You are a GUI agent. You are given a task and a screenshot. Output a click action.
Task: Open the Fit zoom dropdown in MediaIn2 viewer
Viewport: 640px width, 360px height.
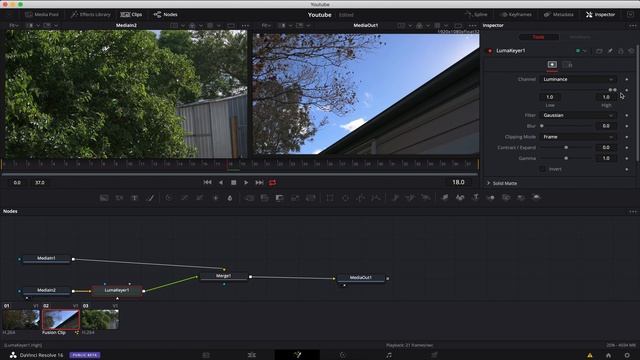[13, 25]
